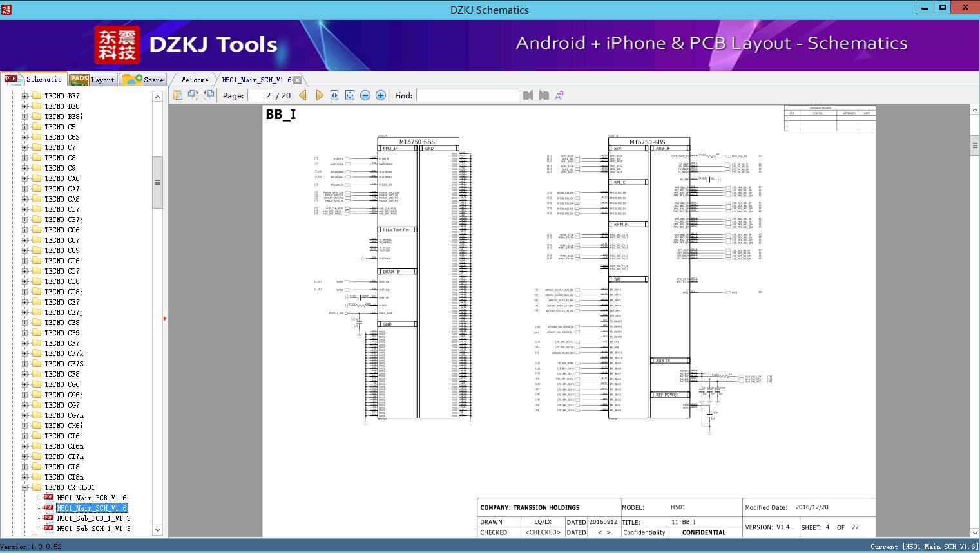The image size is (980, 553).
Task: Click the Find text input field
Action: [x=467, y=95]
